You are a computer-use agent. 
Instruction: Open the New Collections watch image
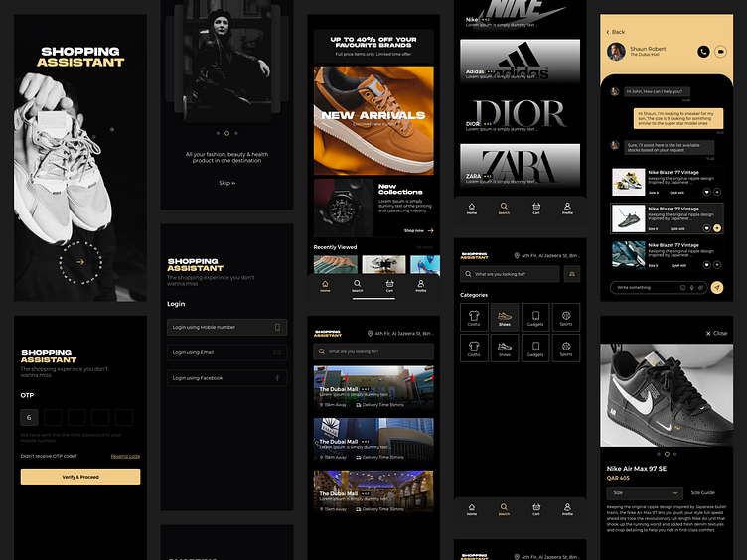click(x=344, y=209)
